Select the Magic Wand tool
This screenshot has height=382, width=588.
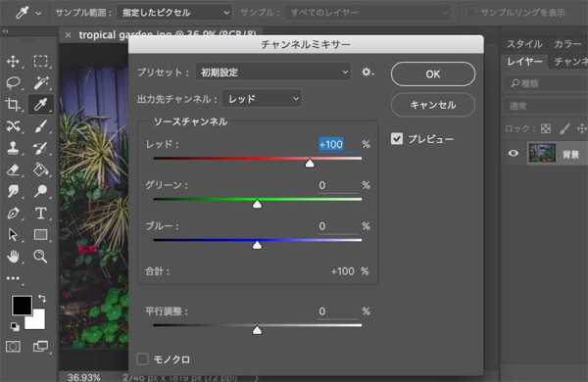40,83
